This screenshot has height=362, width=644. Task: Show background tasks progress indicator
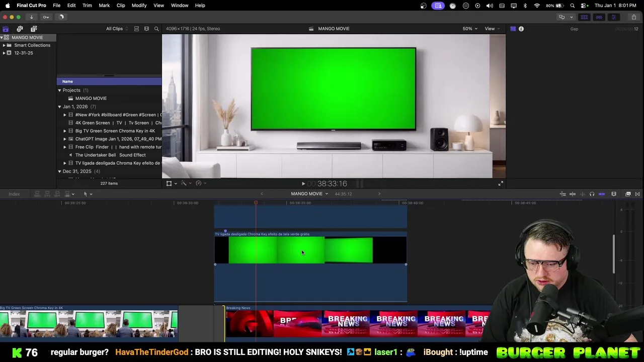point(61,17)
